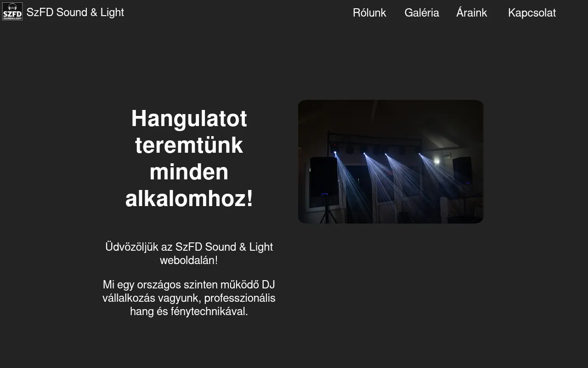The image size is (588, 368).
Task: Go to the Galéria page
Action: (x=422, y=13)
